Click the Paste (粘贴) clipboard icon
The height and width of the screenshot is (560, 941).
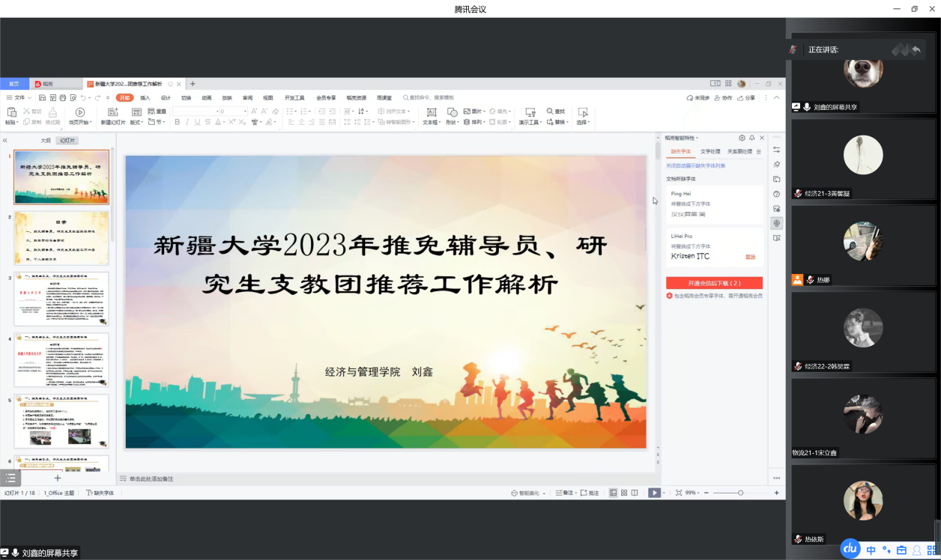[10, 112]
